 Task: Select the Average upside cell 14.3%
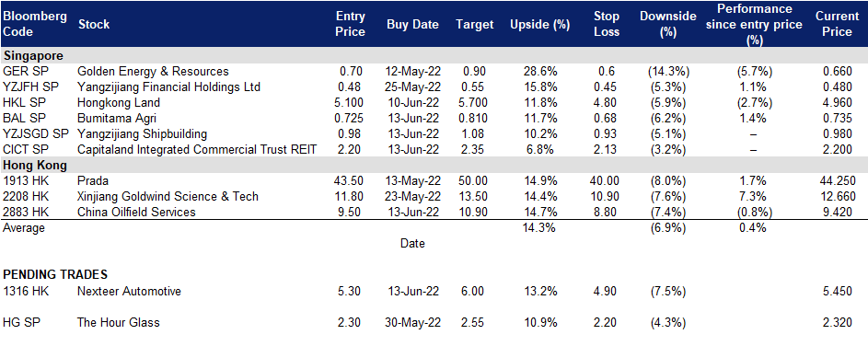[539, 227]
